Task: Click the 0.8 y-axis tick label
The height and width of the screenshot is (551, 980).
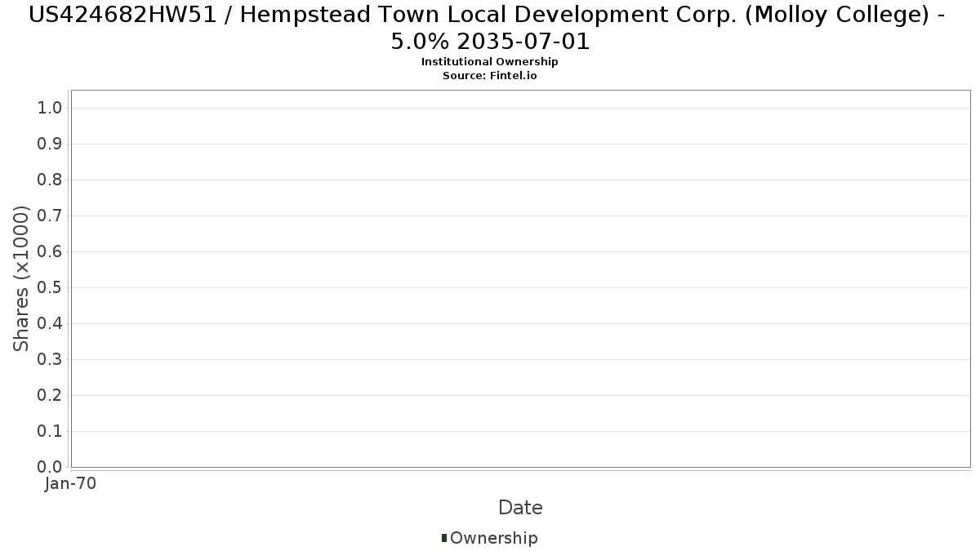Action: pos(50,180)
